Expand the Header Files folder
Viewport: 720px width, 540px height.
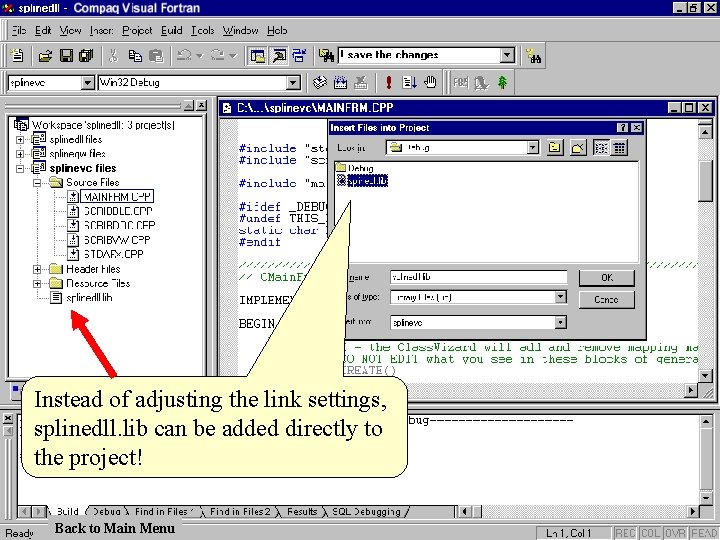(37, 269)
